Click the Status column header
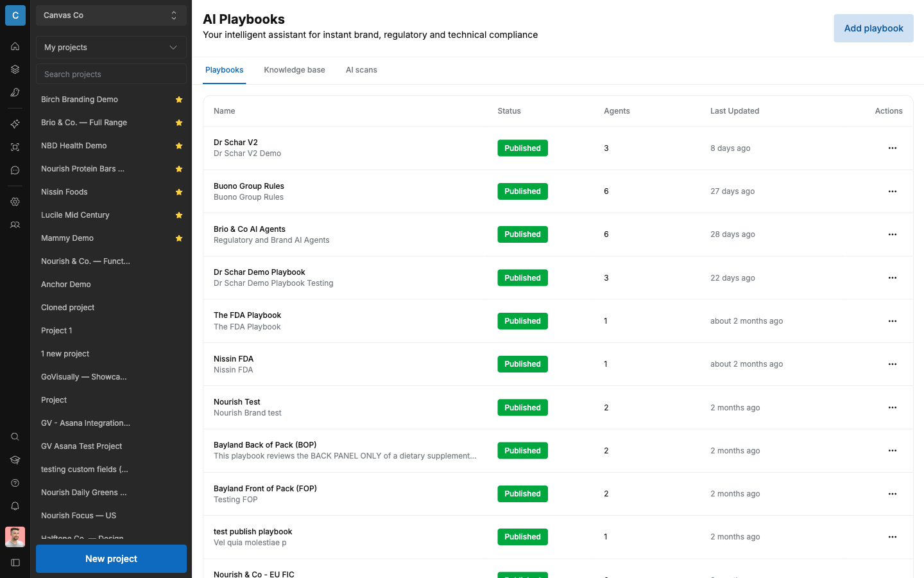The height and width of the screenshot is (578, 924). click(x=509, y=111)
